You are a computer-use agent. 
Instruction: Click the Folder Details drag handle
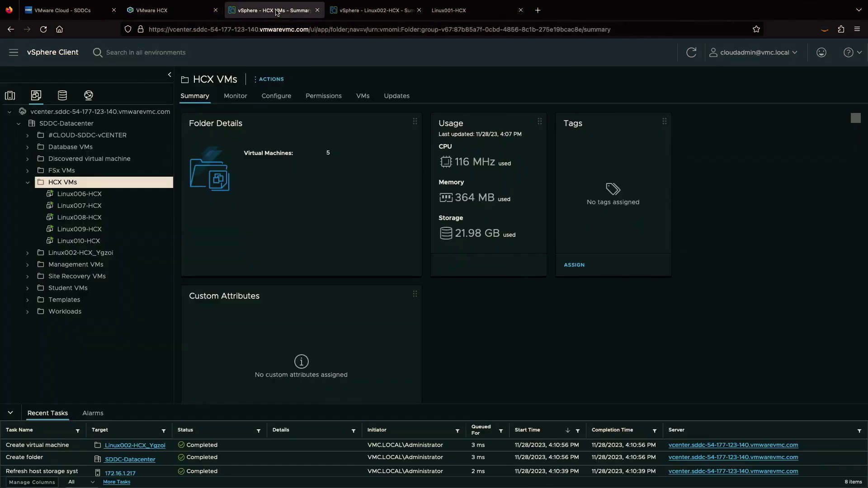(x=415, y=121)
